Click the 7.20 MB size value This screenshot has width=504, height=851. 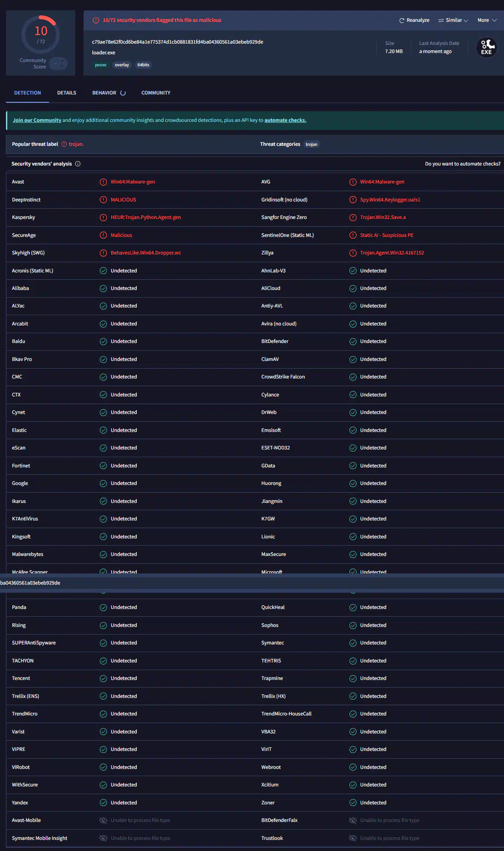394,51
